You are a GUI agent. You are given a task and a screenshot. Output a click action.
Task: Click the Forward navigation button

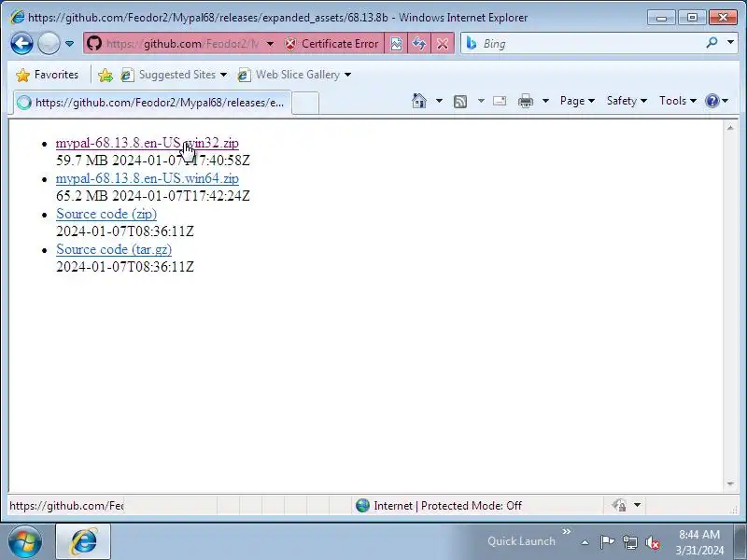click(49, 44)
